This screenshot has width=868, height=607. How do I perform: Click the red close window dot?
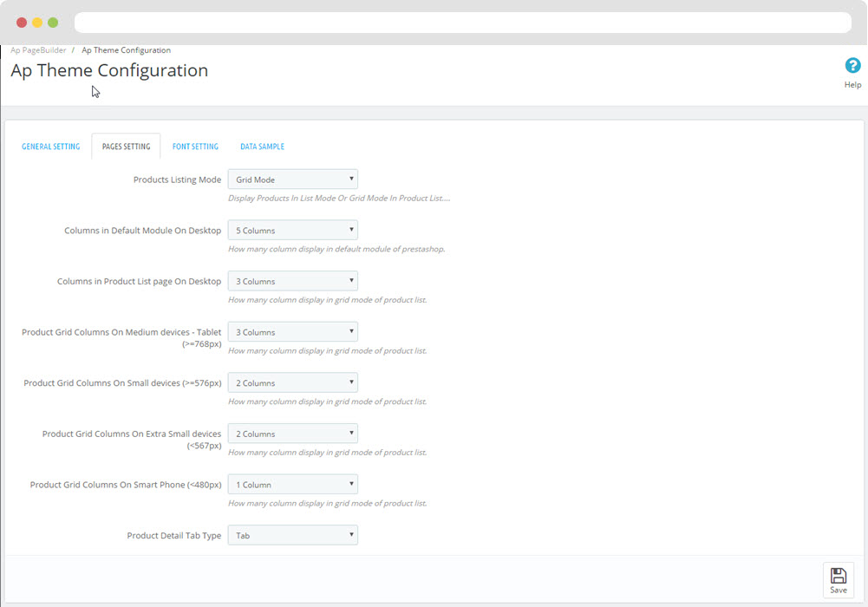[x=22, y=23]
